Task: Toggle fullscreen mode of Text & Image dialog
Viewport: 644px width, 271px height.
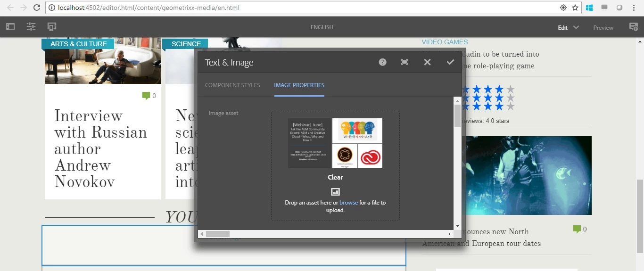Action: pos(405,62)
